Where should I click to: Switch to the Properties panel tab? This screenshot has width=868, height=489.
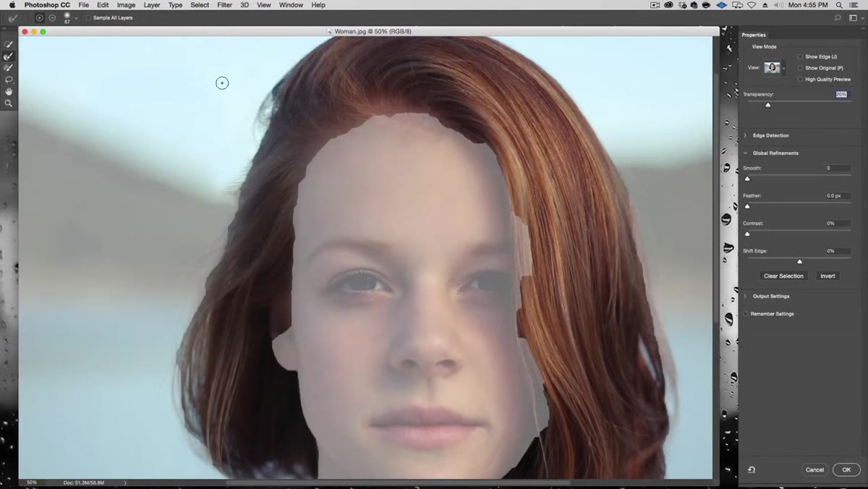tap(754, 35)
